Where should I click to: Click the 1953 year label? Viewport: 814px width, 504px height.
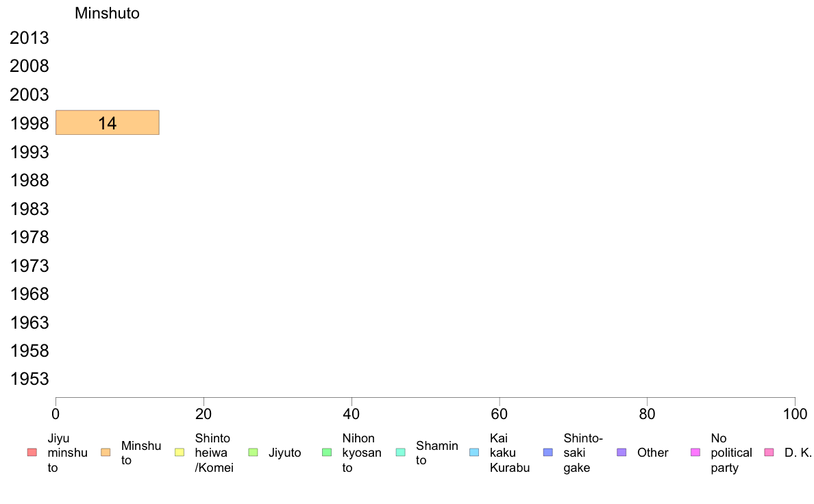[x=29, y=379]
